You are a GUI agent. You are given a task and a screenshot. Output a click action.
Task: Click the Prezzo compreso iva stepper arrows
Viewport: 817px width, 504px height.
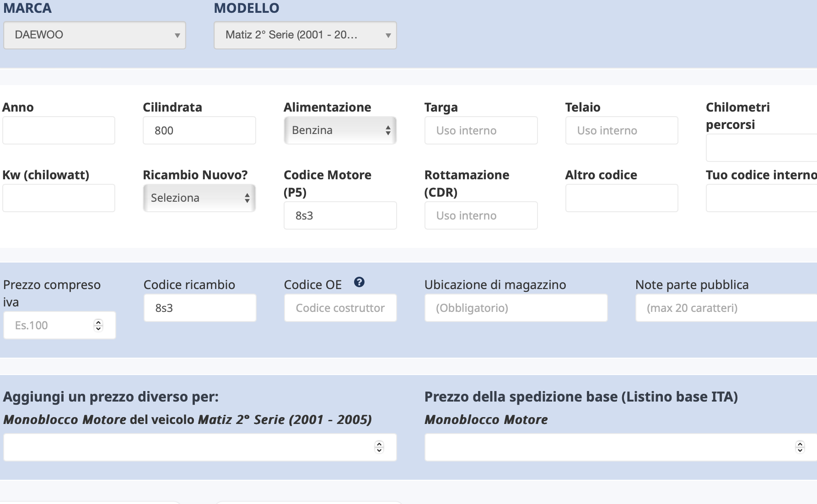98,325
